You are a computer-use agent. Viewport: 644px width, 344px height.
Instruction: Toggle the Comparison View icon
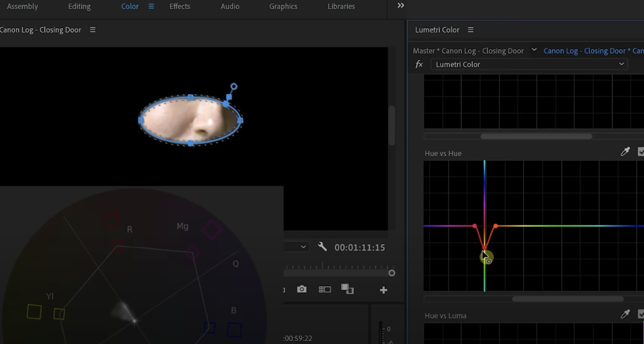[324, 289]
